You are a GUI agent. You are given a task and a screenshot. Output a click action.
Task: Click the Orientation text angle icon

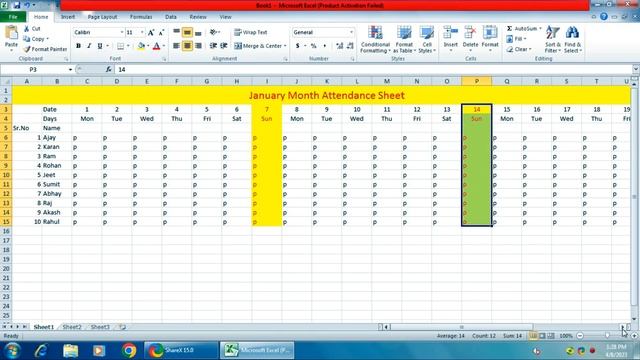pos(213,32)
